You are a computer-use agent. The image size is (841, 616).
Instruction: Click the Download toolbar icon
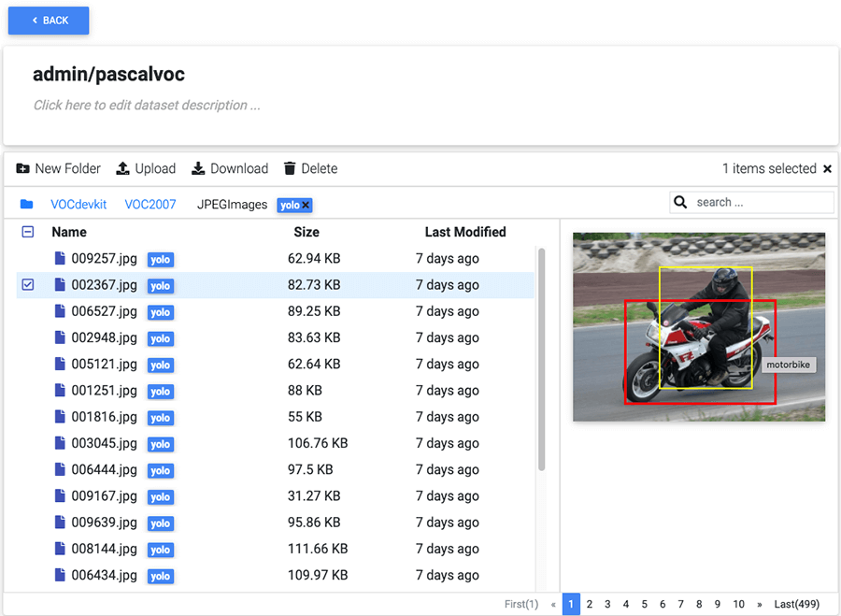(198, 168)
